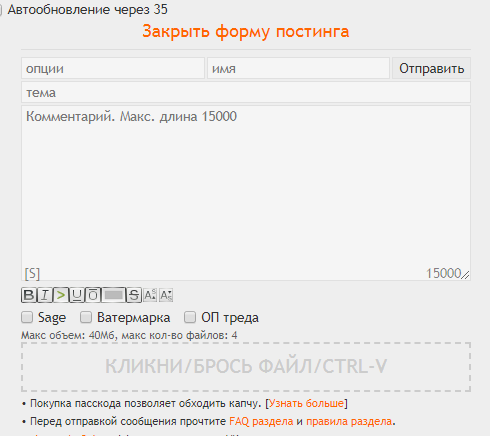The height and width of the screenshot is (436, 490).
Task: Open the правила раздела link
Action: point(349,421)
